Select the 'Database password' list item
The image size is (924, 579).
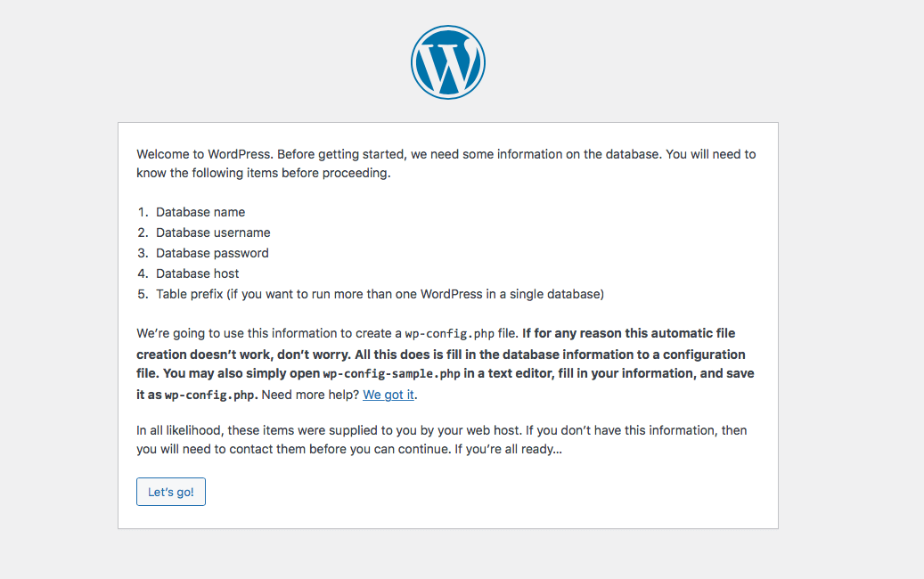(212, 253)
